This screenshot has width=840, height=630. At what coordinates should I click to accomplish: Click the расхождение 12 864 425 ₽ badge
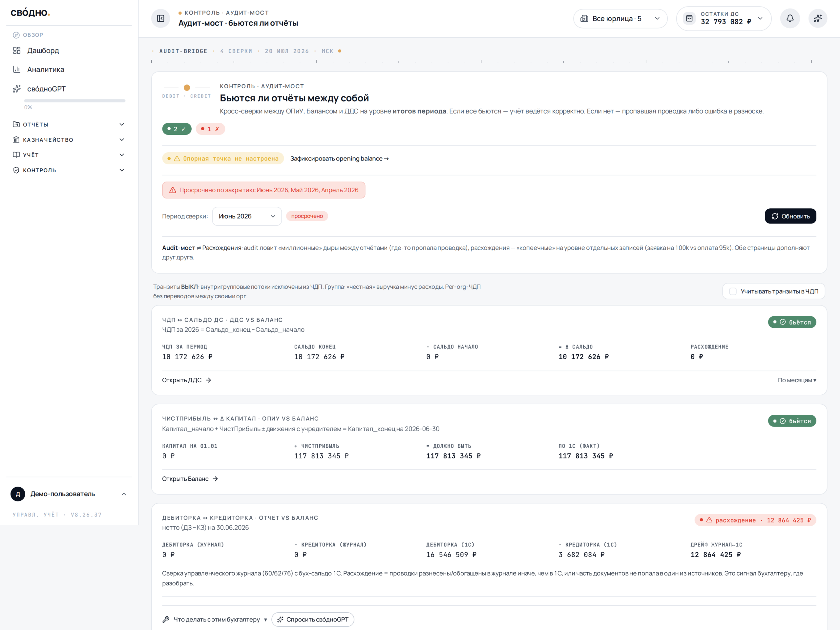pos(755,520)
